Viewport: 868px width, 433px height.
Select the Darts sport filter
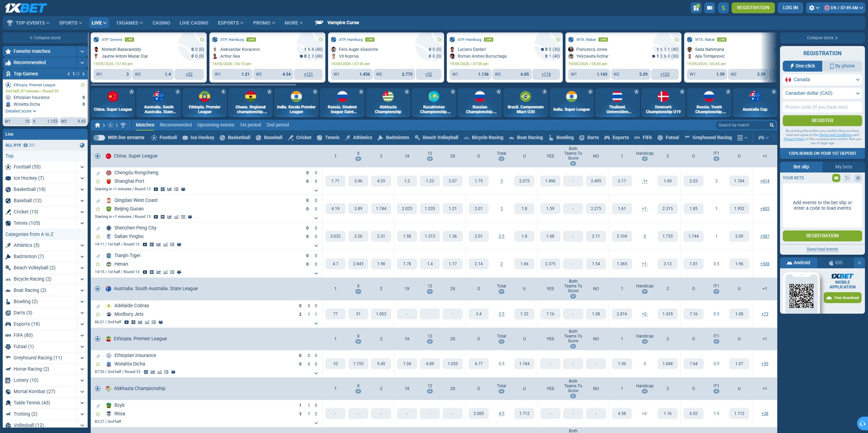tap(589, 137)
